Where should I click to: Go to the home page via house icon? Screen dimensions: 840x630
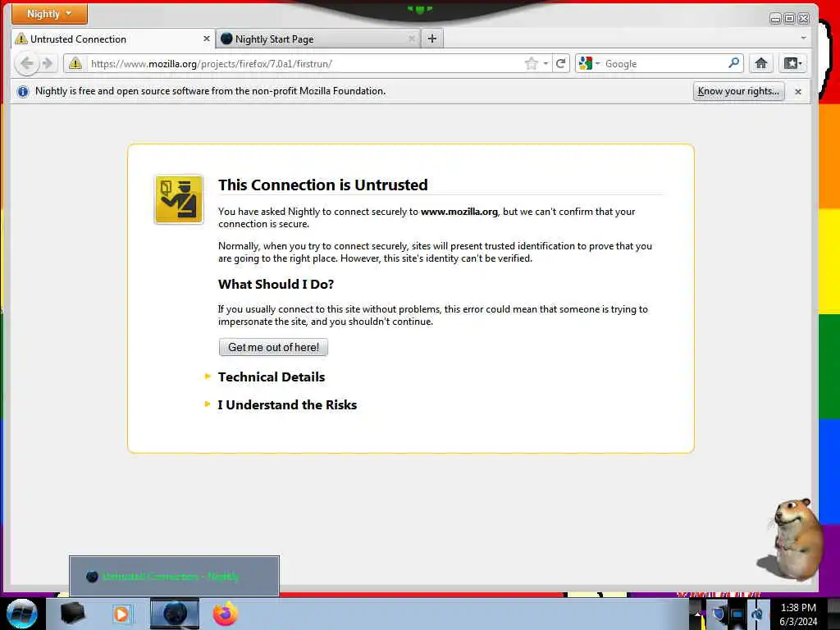[760, 64]
